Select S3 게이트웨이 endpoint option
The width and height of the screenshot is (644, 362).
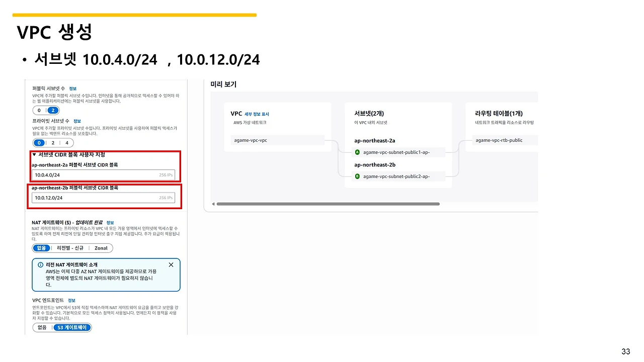[72, 327]
